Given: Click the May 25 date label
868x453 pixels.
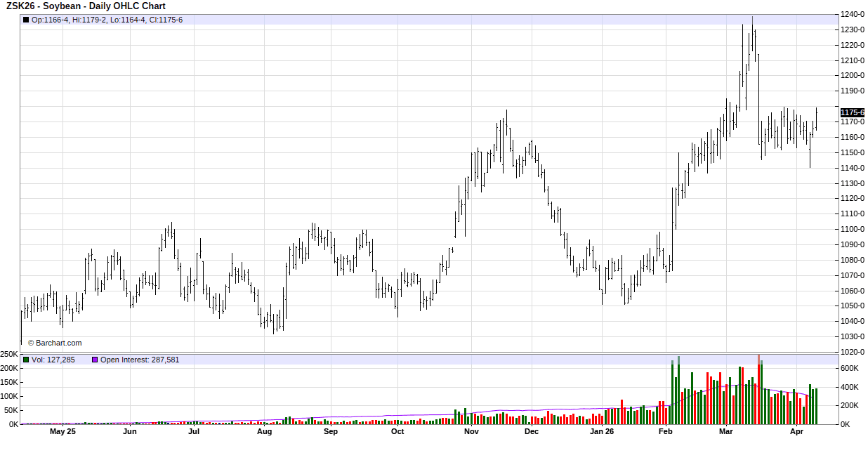Looking at the screenshot, I should (x=63, y=432).
